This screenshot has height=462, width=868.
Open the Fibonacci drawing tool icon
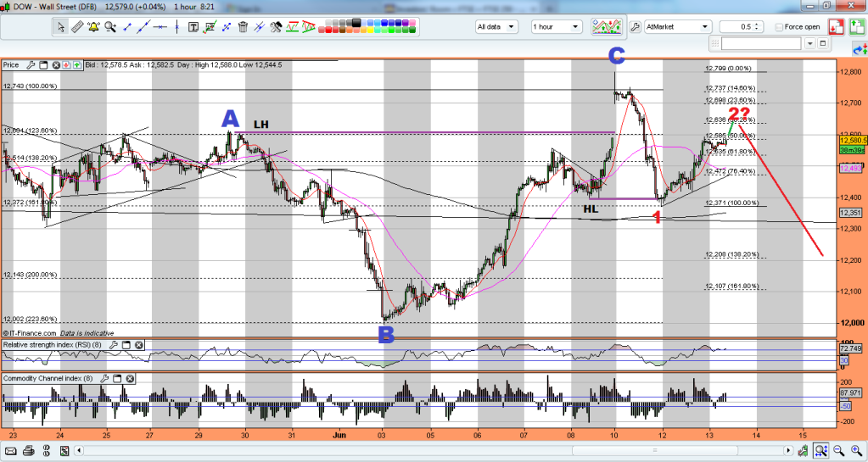coord(210,26)
